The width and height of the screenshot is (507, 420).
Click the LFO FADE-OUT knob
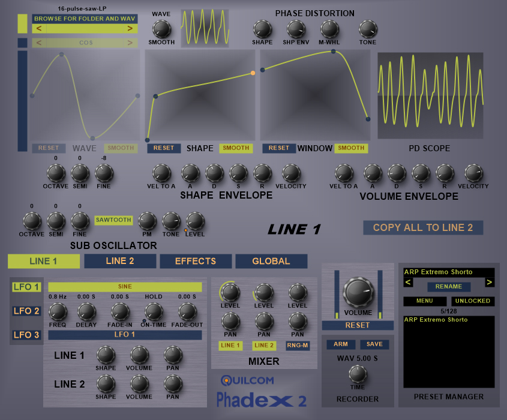pyautogui.click(x=188, y=313)
